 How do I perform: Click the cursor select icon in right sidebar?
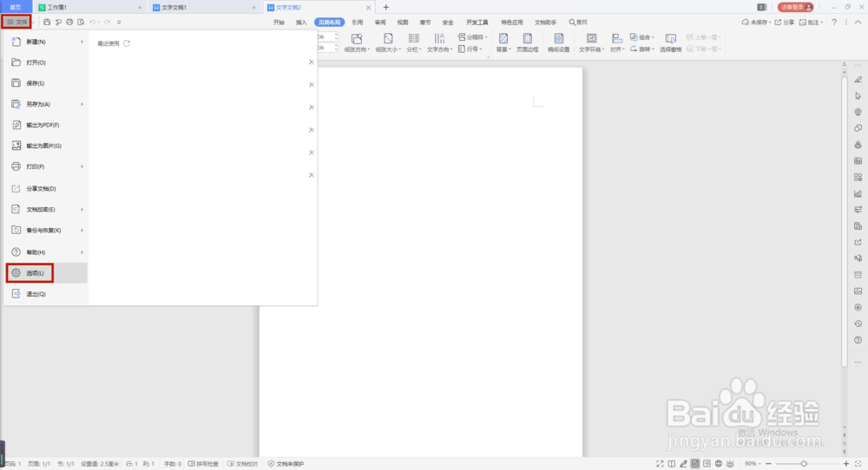[858, 95]
